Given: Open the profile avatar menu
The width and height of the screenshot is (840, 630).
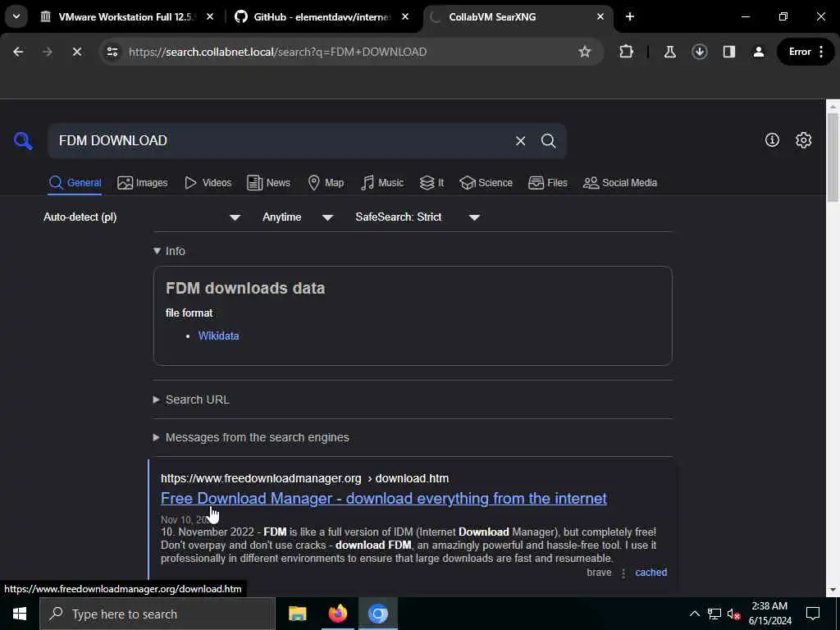Looking at the screenshot, I should [759, 52].
